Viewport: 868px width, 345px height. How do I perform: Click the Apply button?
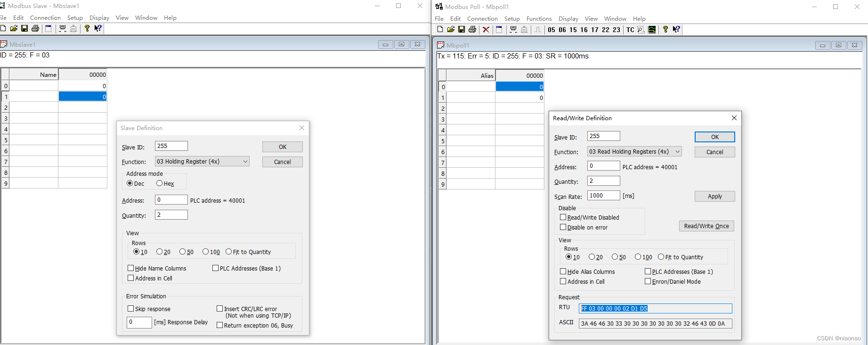pos(715,196)
